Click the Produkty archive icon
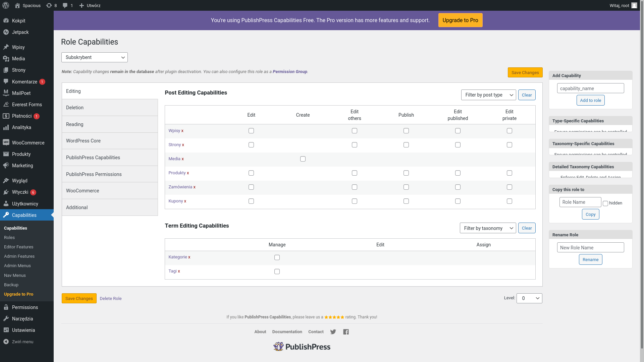This screenshot has height=362, width=644. coord(6,154)
